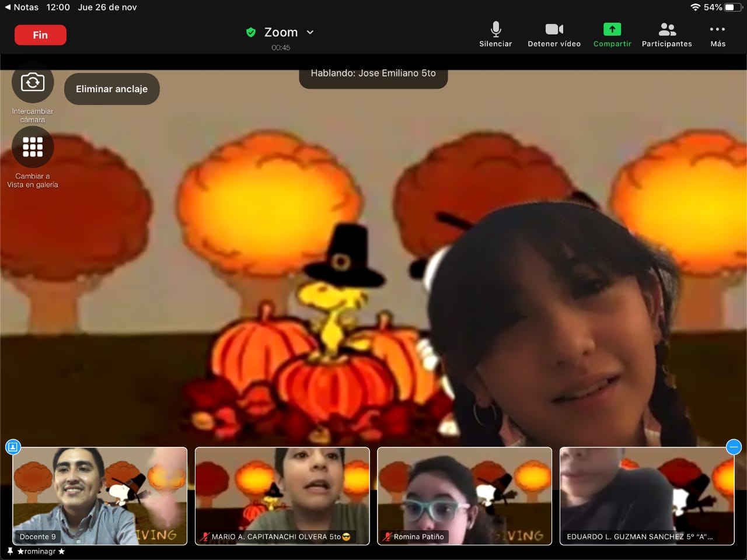Tap the battery indicator icon
Viewport: 747px width, 560px height.
click(x=734, y=7)
